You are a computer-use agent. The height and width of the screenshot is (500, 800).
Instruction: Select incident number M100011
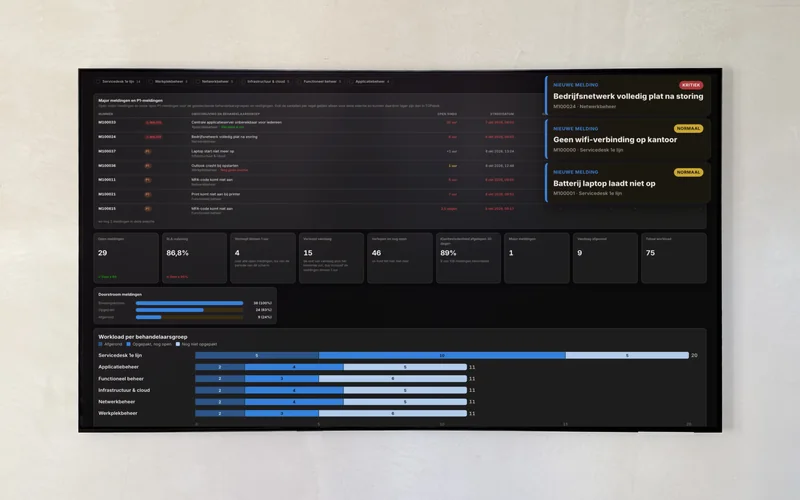(107, 180)
